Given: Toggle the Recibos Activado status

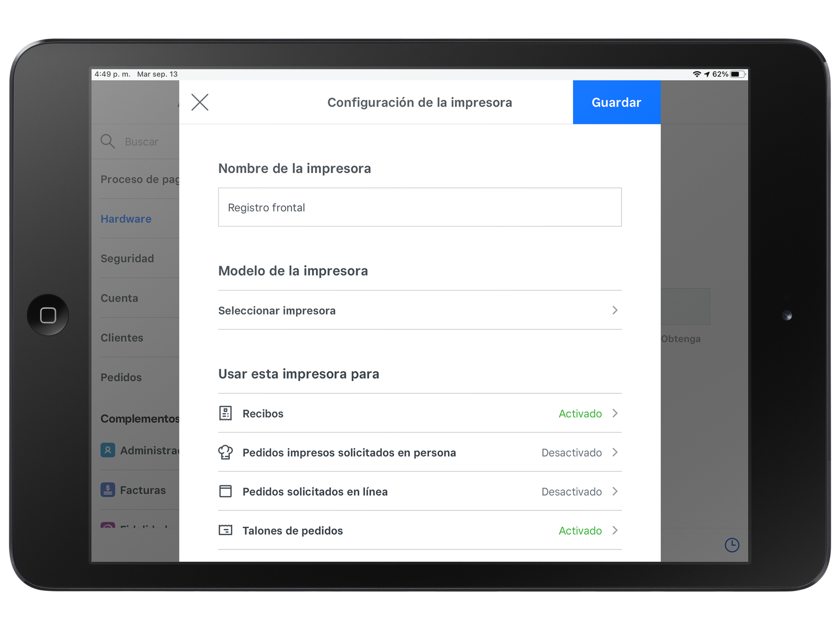Looking at the screenshot, I should pos(580,413).
